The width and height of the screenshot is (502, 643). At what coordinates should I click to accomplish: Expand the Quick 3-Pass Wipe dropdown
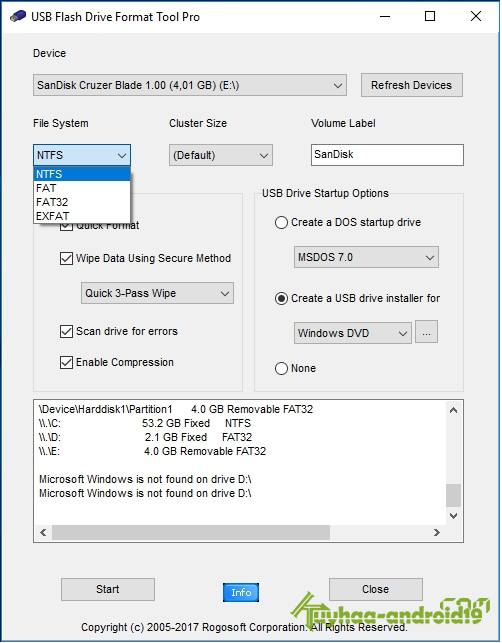pyautogui.click(x=157, y=293)
